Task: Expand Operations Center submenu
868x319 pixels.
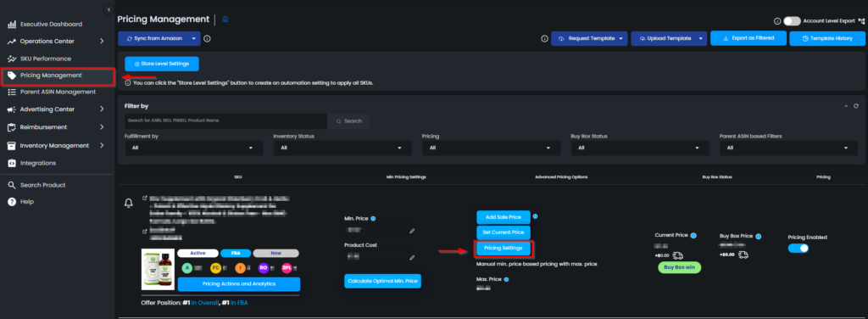Action: click(x=102, y=41)
